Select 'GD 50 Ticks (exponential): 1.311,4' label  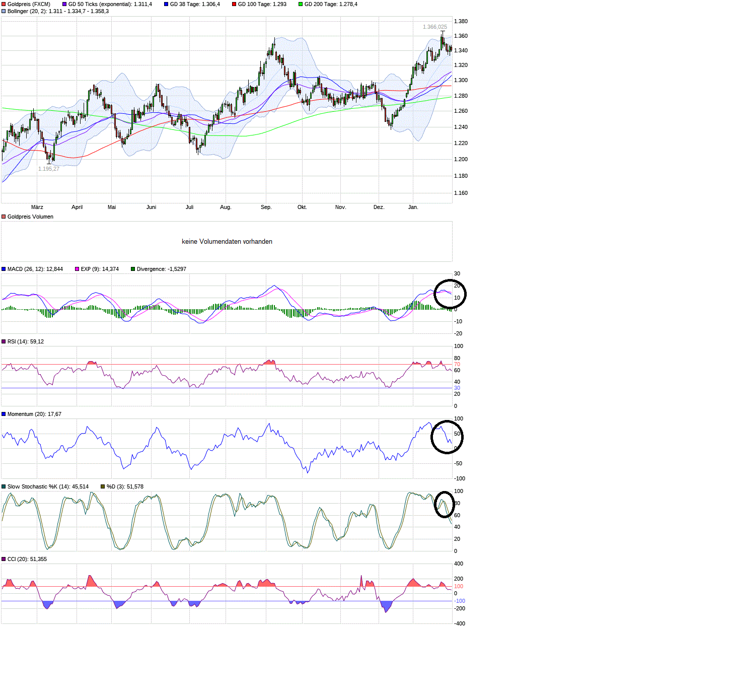coord(110,4)
